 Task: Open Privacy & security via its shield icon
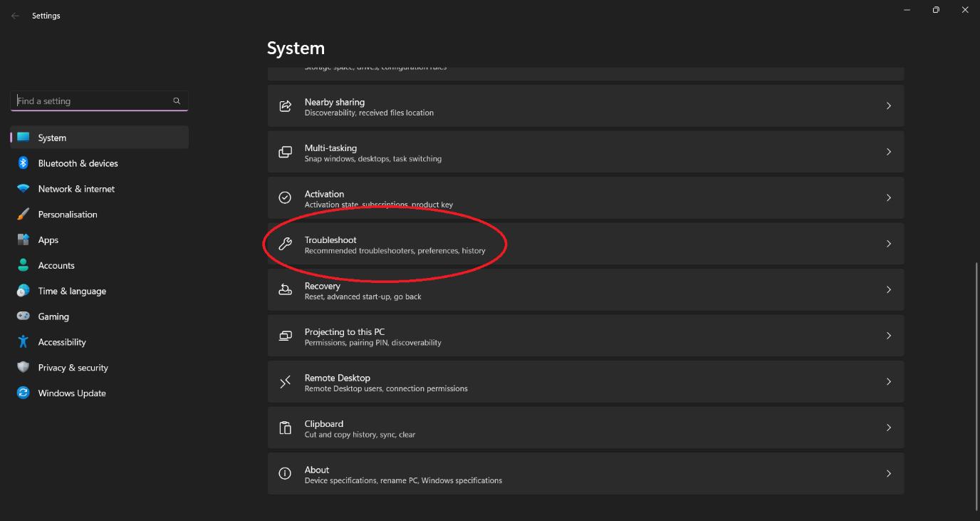23,368
